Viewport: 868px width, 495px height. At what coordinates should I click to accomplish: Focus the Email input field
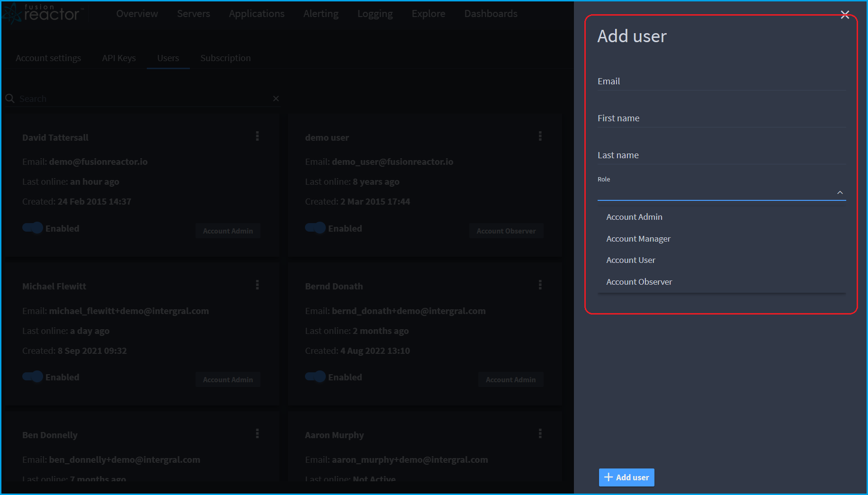[x=721, y=81]
